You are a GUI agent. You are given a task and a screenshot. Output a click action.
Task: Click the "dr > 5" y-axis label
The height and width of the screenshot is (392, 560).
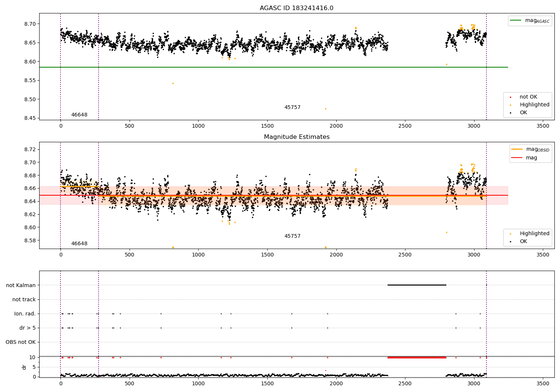pyautogui.click(x=28, y=328)
